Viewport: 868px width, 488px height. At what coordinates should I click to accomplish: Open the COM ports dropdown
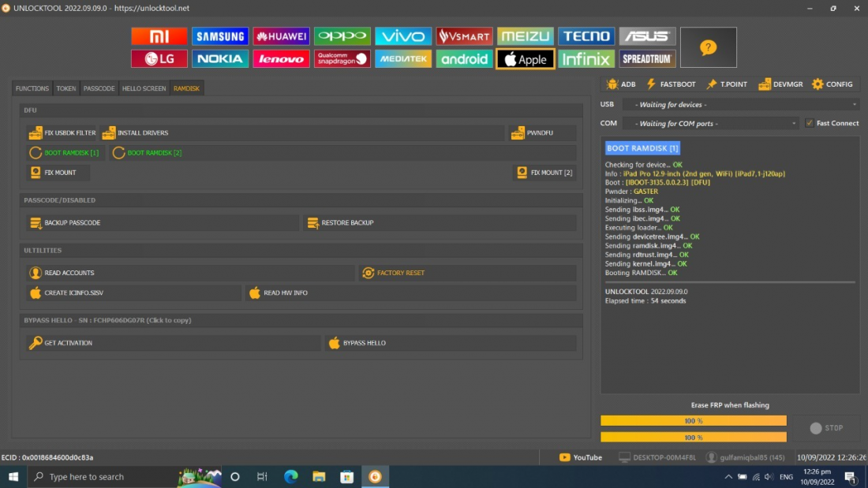point(710,124)
